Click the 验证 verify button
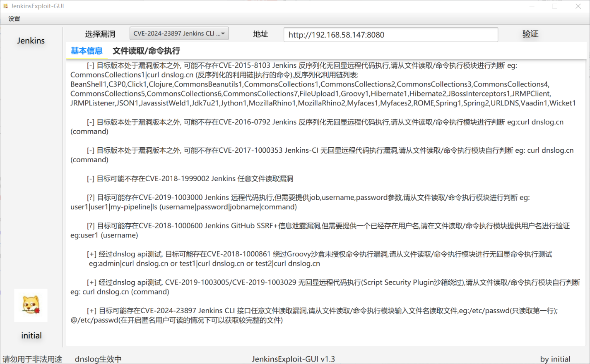This screenshot has width=590, height=364. click(530, 34)
